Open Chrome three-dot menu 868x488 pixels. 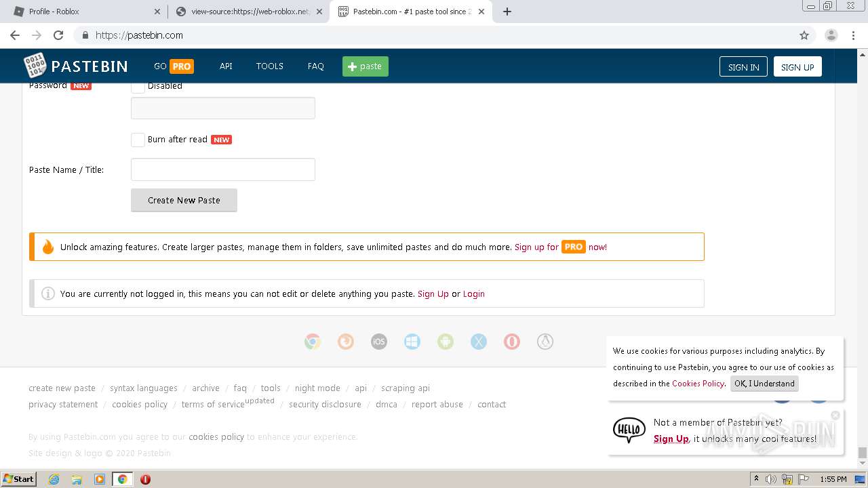click(x=853, y=35)
